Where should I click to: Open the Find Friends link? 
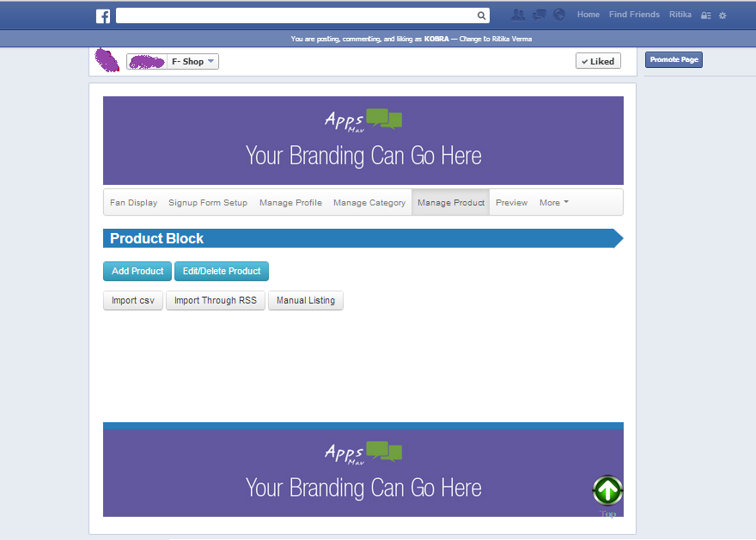click(634, 15)
